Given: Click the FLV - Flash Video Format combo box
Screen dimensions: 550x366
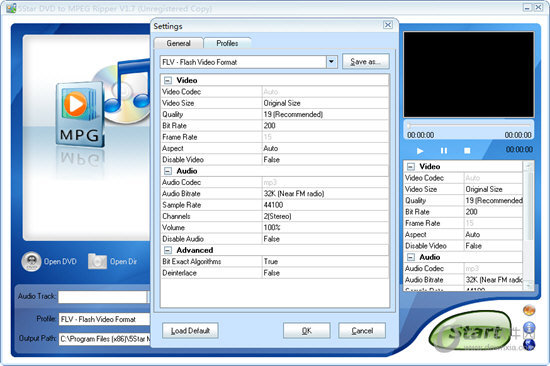Looking at the screenshot, I should pyautogui.click(x=248, y=62).
